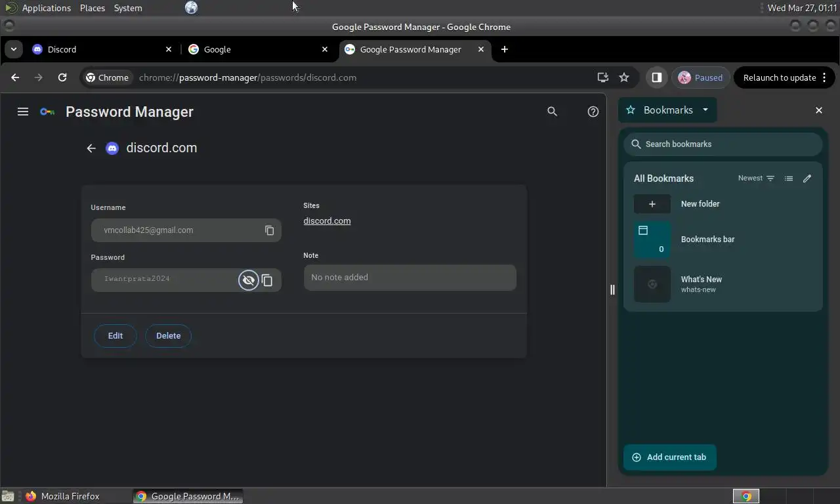Click Relaunch to update
The height and width of the screenshot is (504, 840).
(779, 77)
